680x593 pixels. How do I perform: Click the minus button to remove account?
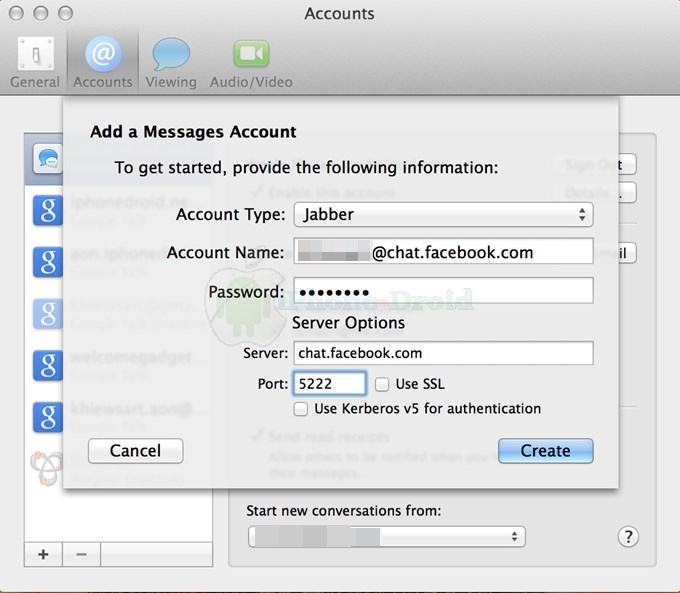coord(81,554)
